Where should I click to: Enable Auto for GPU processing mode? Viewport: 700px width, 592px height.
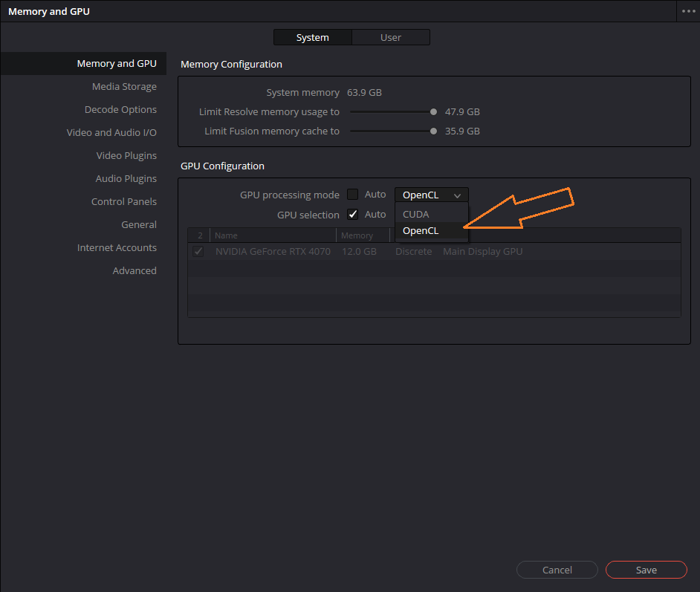point(353,195)
